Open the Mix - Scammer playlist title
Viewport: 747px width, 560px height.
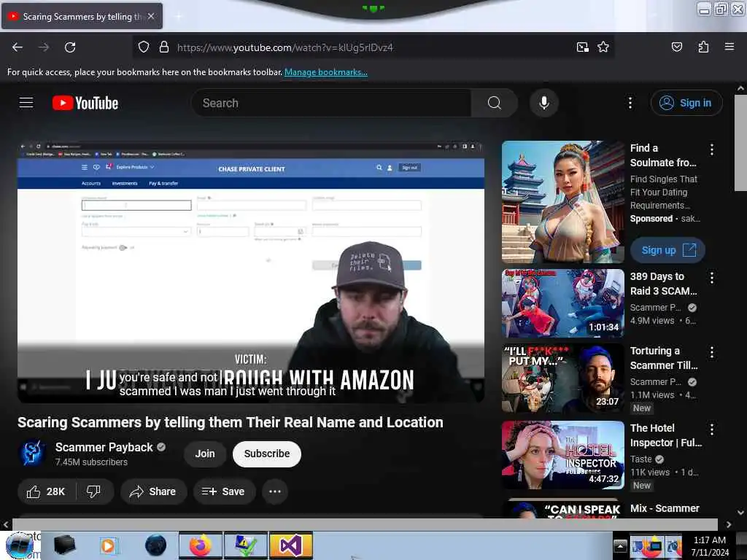[665, 508]
